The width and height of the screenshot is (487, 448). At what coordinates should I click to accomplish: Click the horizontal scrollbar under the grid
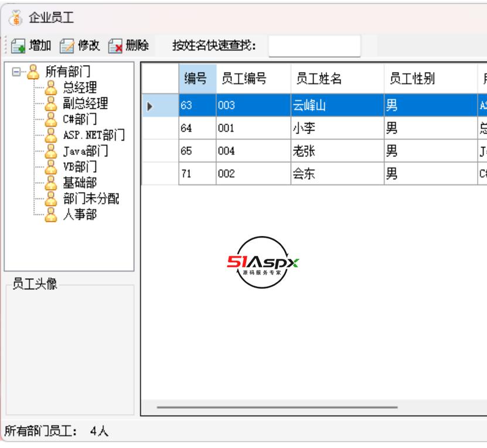point(277,407)
